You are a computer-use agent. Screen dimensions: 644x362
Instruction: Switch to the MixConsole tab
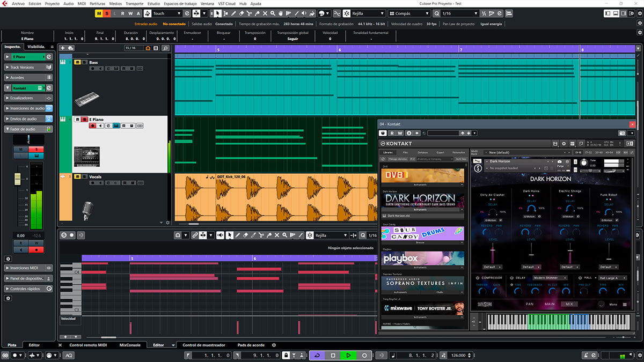tap(129, 345)
